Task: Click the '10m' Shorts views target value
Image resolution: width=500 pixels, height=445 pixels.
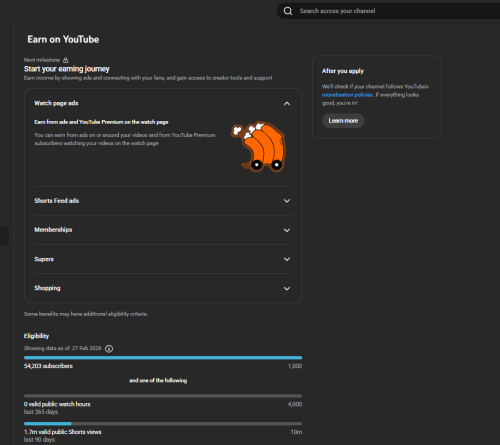Action: click(296, 432)
